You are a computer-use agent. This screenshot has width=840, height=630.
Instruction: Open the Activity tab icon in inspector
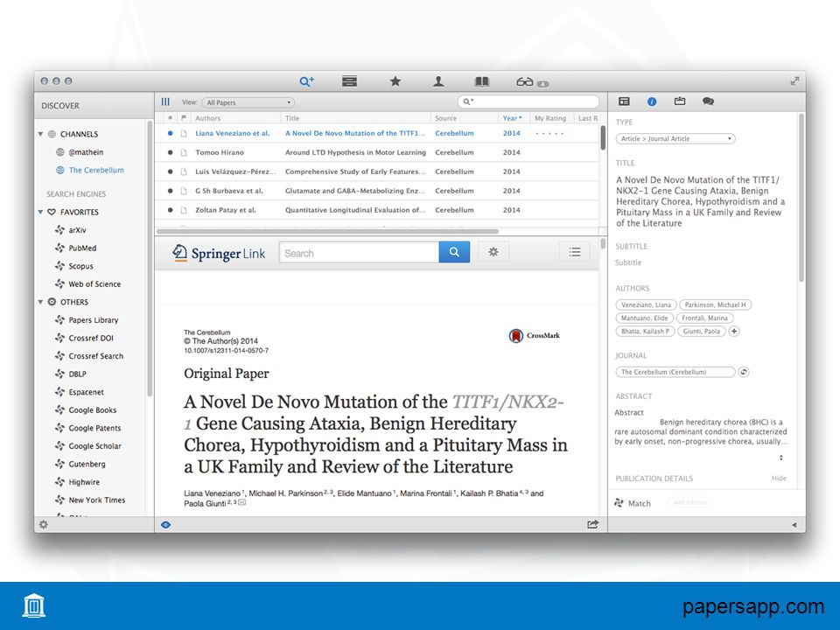click(x=680, y=101)
